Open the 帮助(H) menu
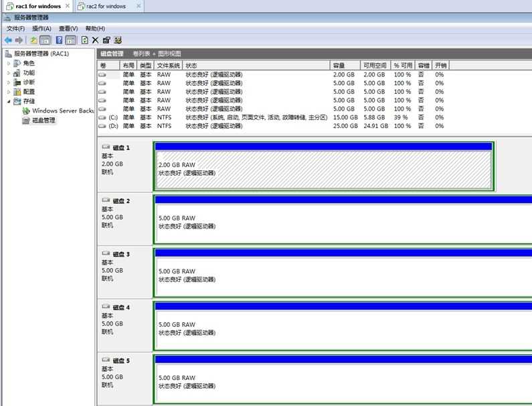Viewport: 532px width, 406px height. (x=95, y=29)
